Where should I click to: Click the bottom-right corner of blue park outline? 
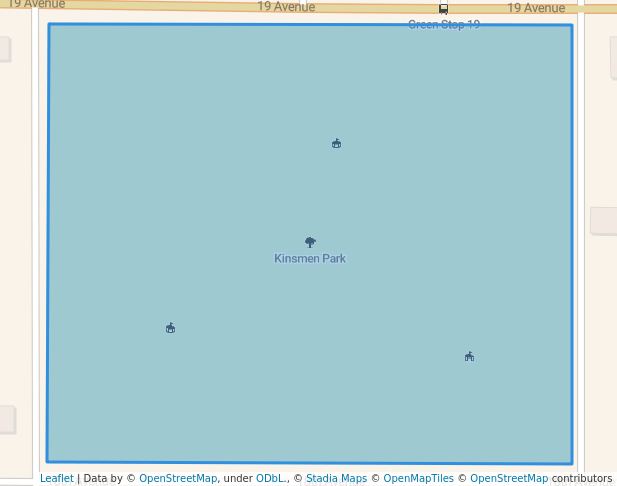pyautogui.click(x=573, y=464)
